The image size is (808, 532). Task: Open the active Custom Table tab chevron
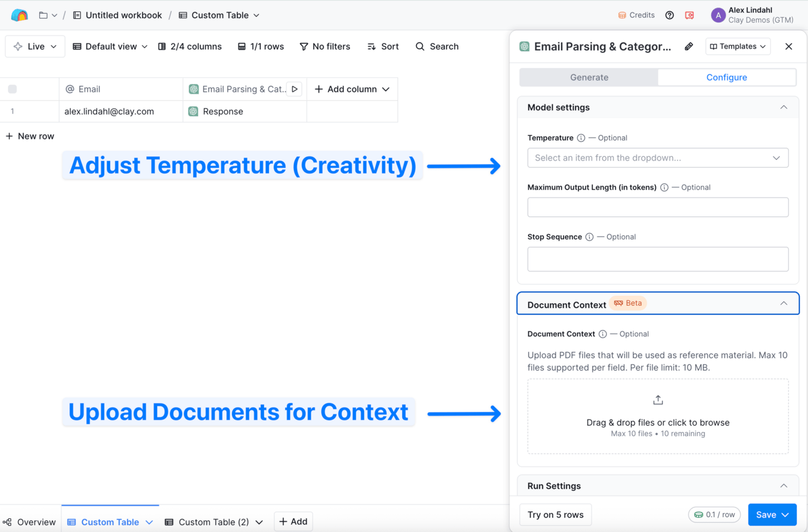[149, 522]
